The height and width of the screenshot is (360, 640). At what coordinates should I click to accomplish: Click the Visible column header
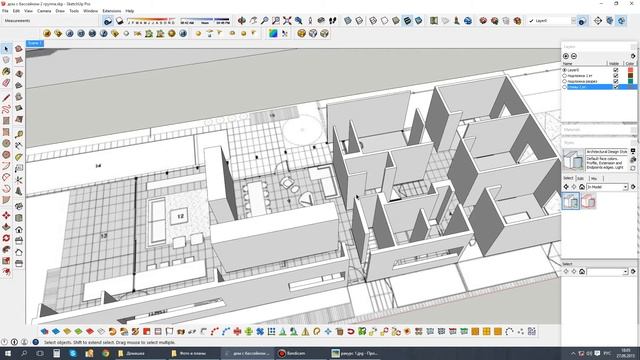tap(614, 64)
